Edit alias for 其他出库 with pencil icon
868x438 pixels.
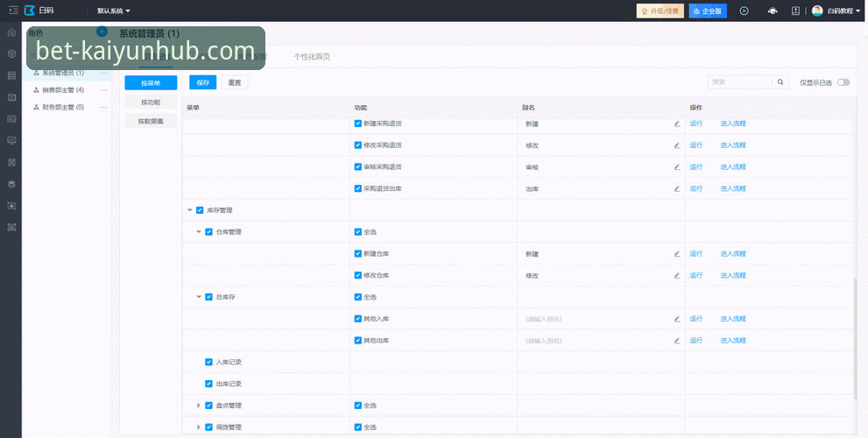(x=676, y=340)
